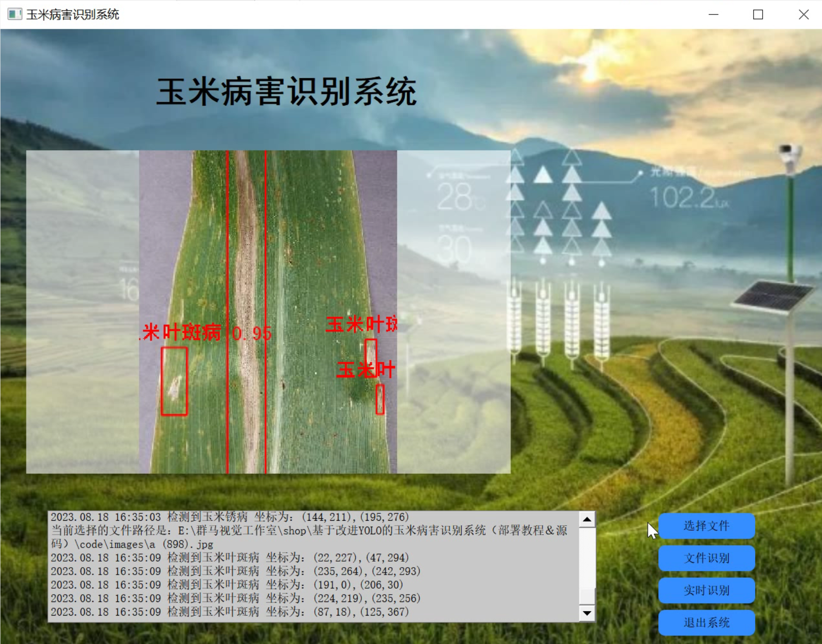Image resolution: width=822 pixels, height=644 pixels.
Task: Close the 玉米病害识别系统 window
Action: tap(803, 14)
